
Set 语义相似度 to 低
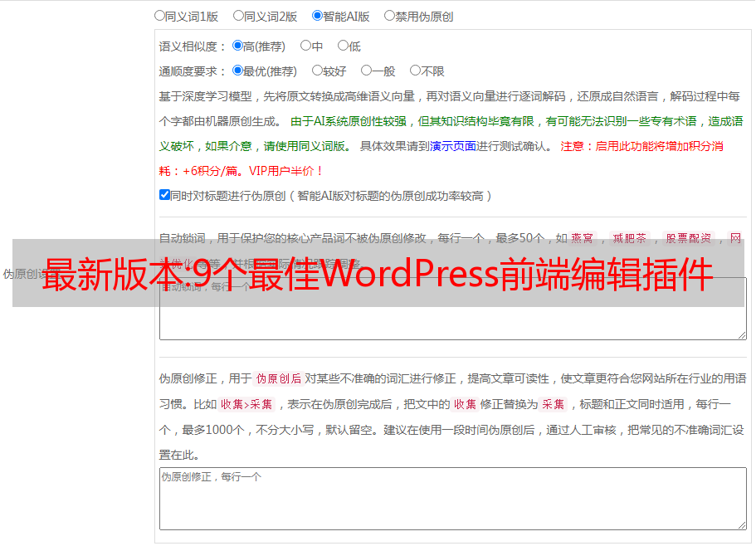(343, 46)
